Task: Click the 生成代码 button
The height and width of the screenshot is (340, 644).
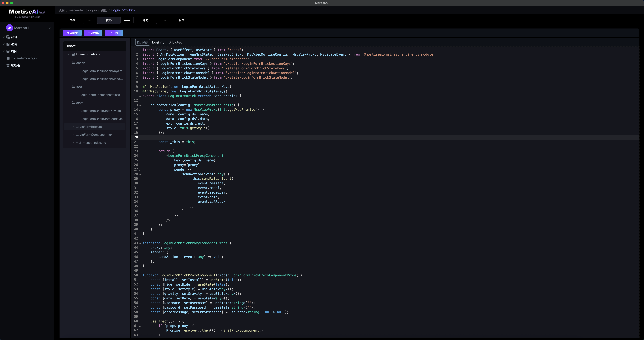Action: click(x=93, y=33)
